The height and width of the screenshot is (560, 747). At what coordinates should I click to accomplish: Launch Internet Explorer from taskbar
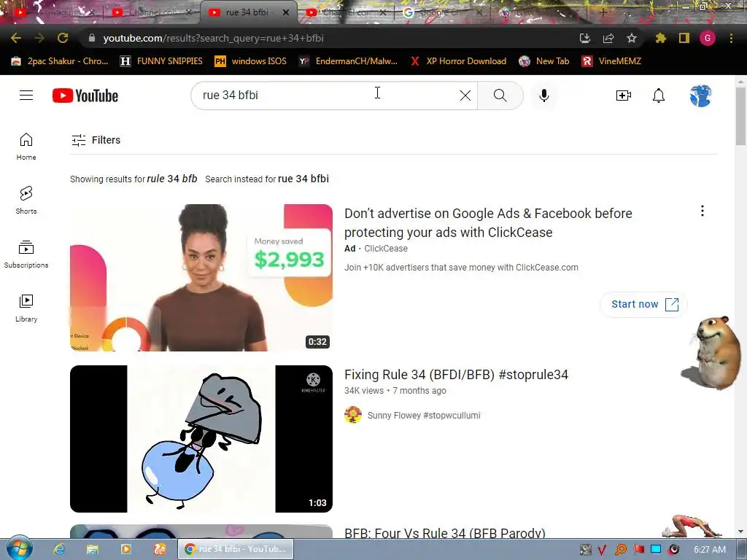(59, 549)
